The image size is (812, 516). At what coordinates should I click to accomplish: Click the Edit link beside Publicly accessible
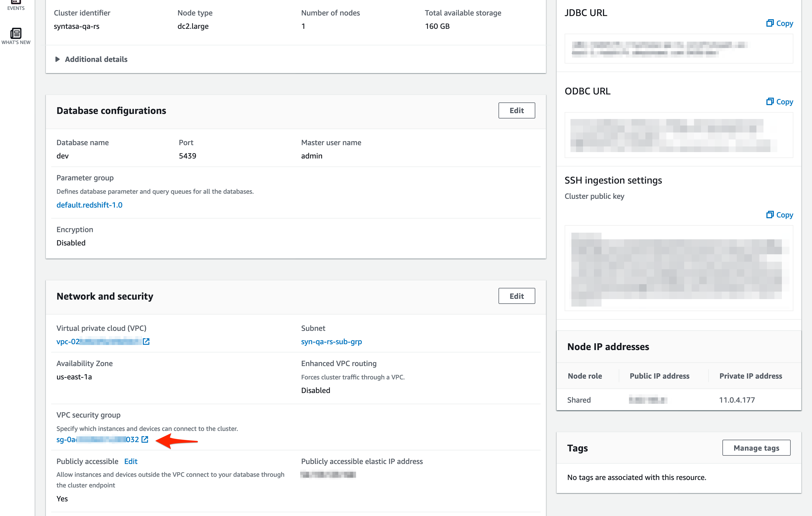[x=131, y=461]
